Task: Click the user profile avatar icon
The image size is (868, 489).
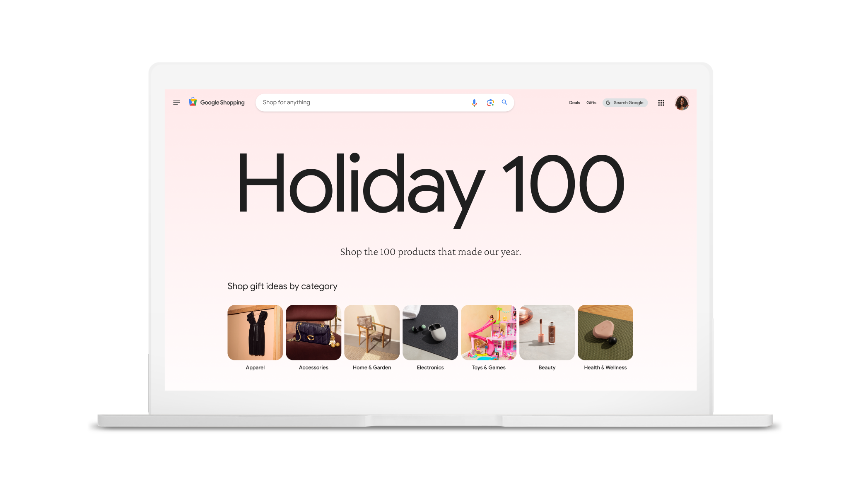Action: click(x=682, y=103)
